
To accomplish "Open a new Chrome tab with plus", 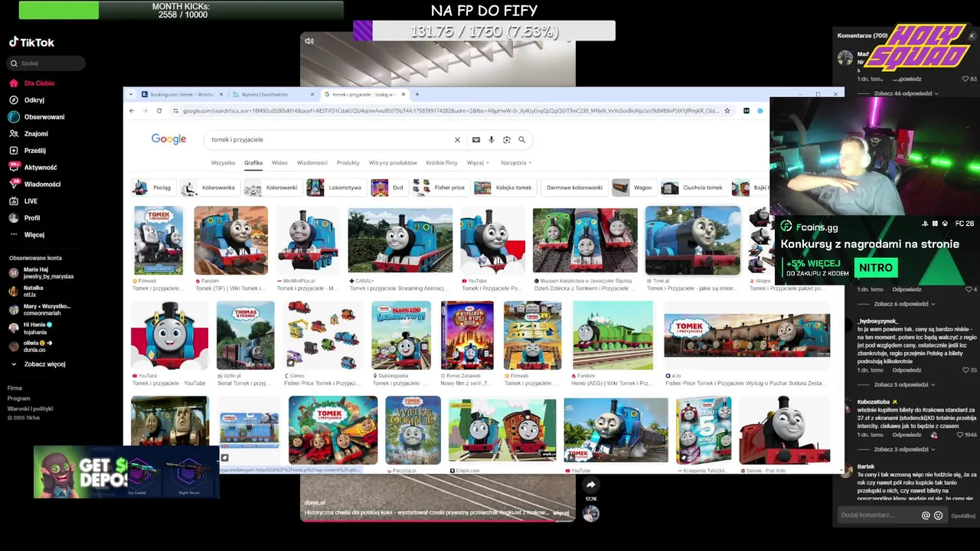I will point(416,94).
